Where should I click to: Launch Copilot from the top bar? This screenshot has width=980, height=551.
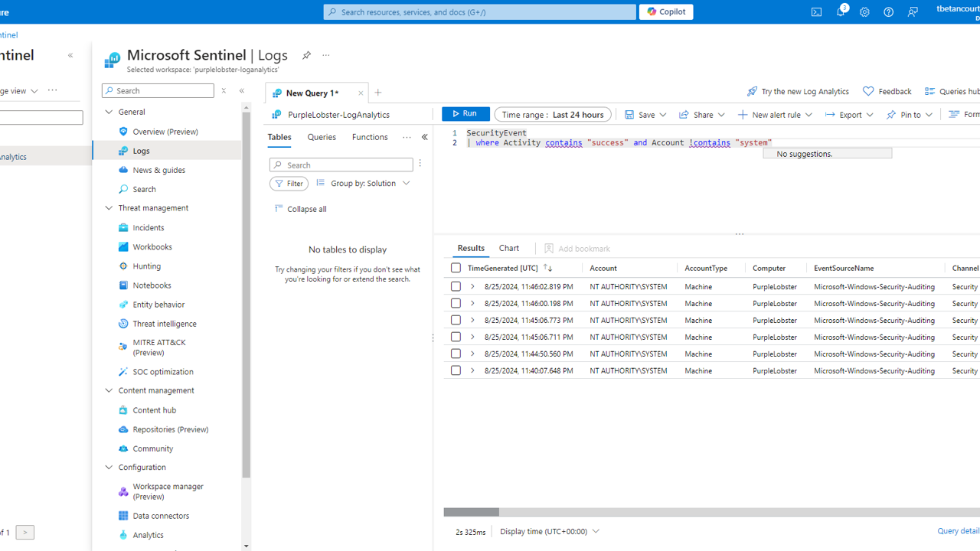pos(666,11)
